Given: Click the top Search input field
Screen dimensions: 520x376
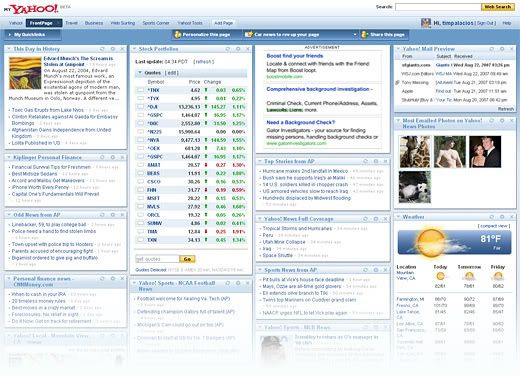Looking at the screenshot, I should [438, 7].
